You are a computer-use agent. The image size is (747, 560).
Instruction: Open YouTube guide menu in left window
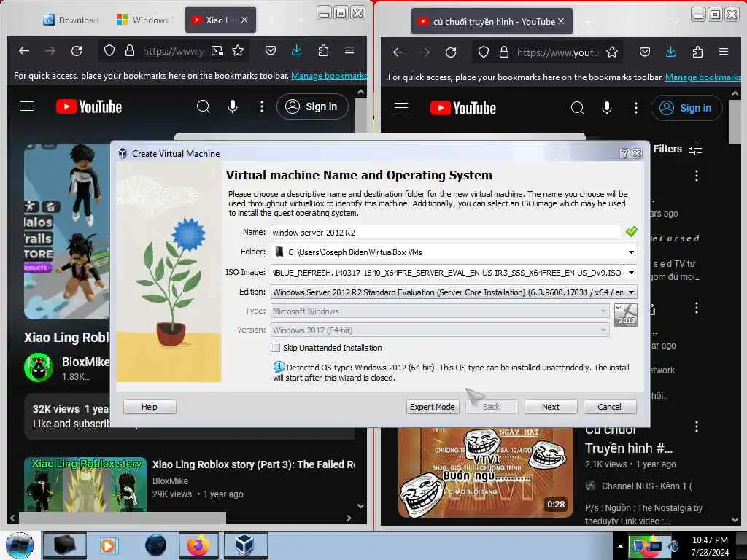[27, 106]
